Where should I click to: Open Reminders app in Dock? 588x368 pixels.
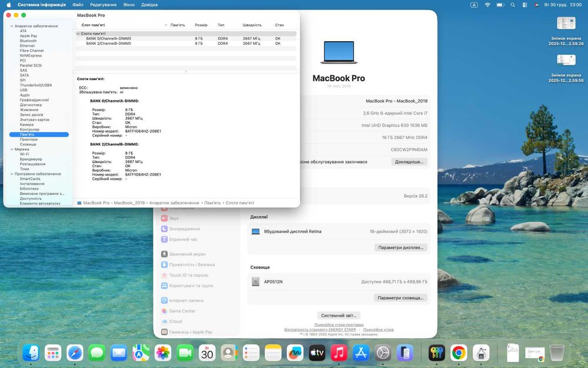point(251,353)
